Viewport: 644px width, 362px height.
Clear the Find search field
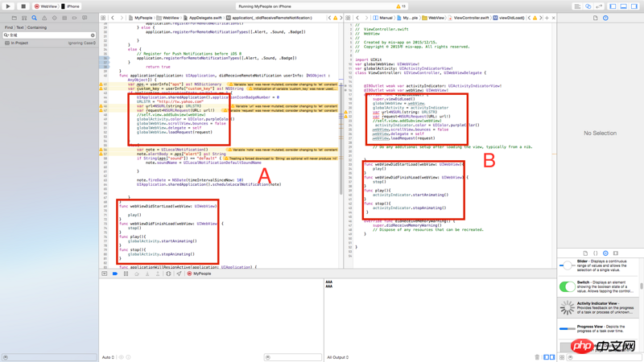(93, 35)
